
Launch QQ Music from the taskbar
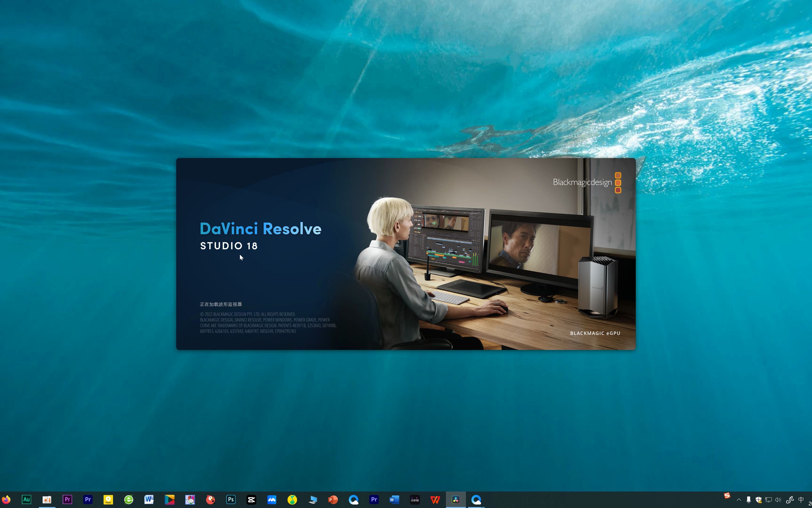(x=292, y=500)
